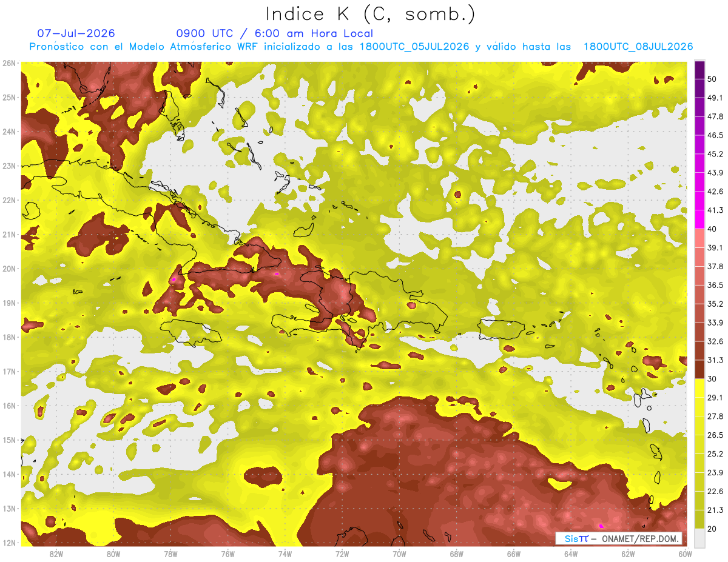Click the legend value '21.3'
The height and width of the screenshot is (562, 728).
[715, 510]
